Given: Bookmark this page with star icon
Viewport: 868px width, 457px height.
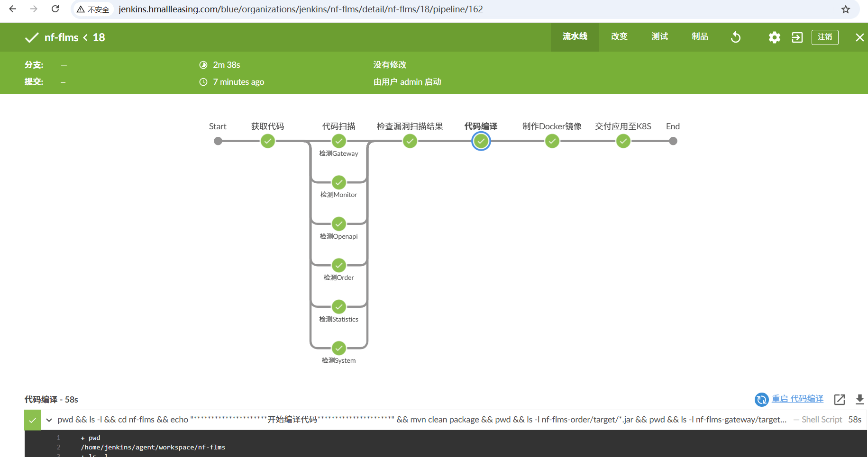Looking at the screenshot, I should coord(845,9).
